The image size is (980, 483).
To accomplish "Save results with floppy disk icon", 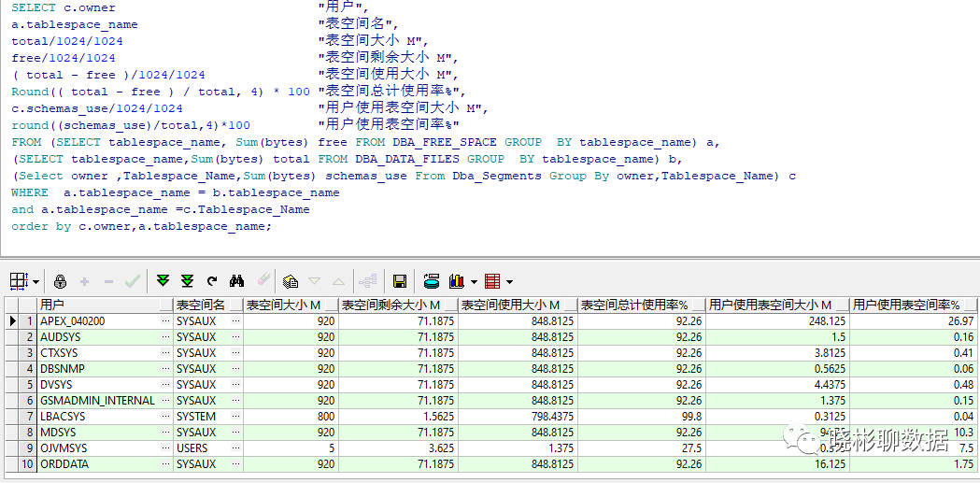I will click(400, 281).
